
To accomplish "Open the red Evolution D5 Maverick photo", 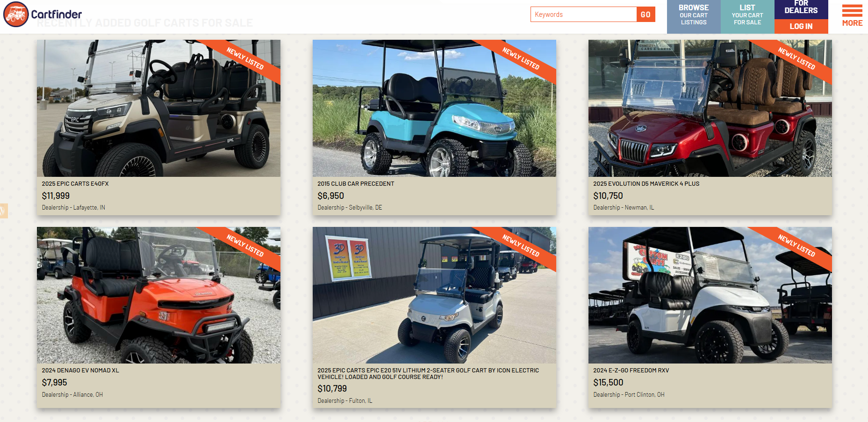I will (x=710, y=108).
